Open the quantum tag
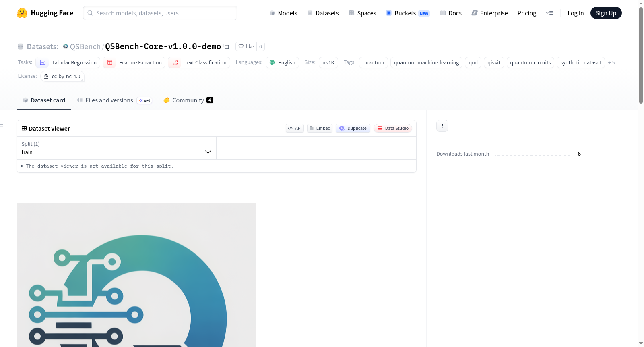Screen dimensions: 644x347 point(374,62)
